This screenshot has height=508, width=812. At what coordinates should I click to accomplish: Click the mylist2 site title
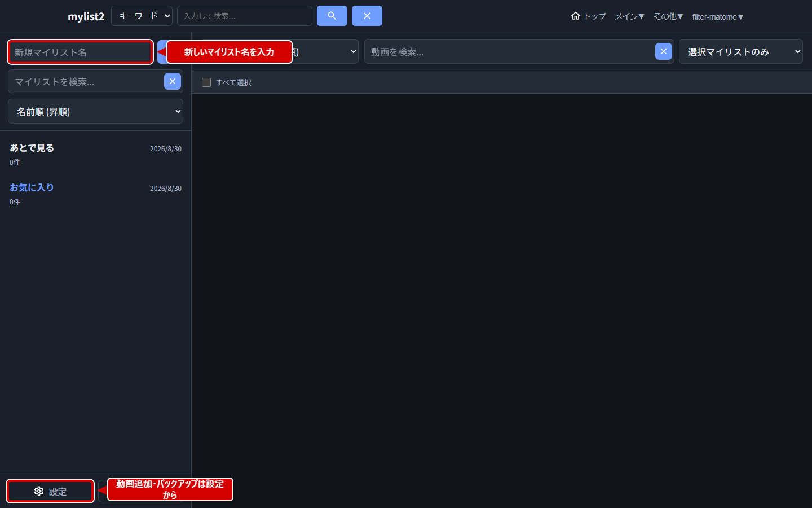[x=86, y=16]
